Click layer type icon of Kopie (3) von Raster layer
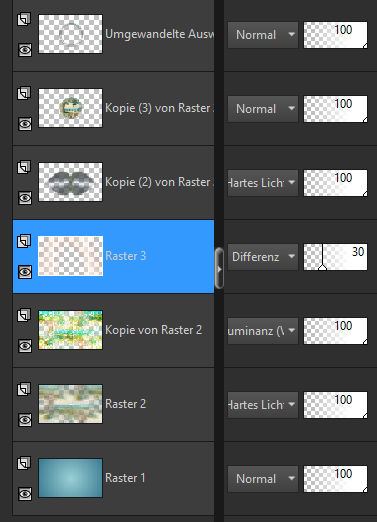This screenshot has width=377, height=522. [24, 93]
